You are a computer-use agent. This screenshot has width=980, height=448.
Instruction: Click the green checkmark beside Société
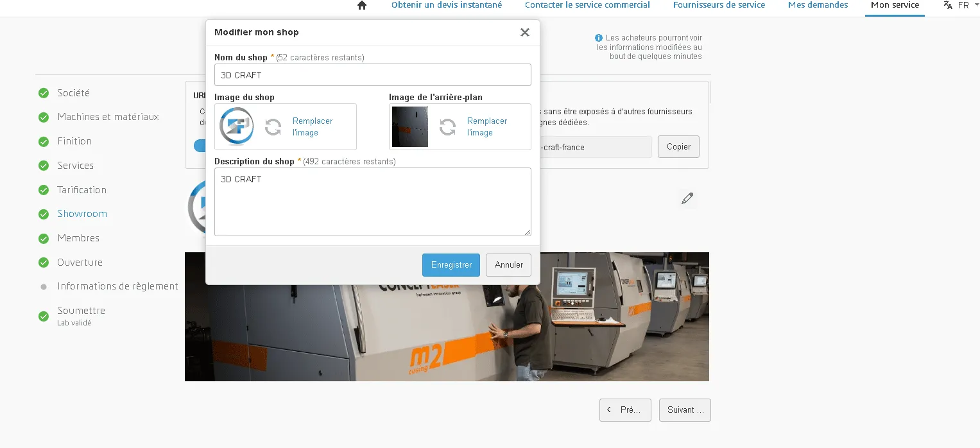[x=43, y=92]
